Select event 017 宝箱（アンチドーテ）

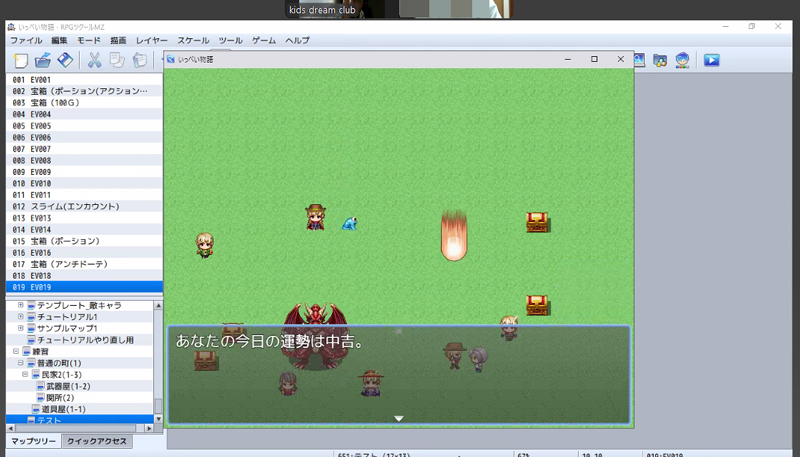point(84,264)
